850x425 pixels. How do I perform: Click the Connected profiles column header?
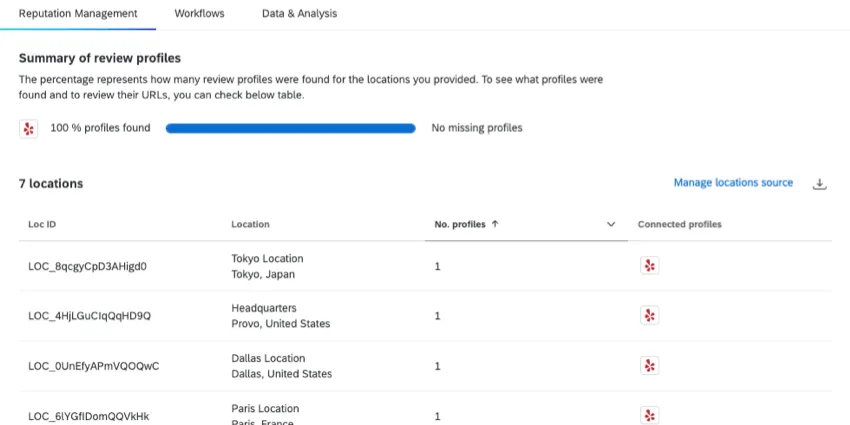point(679,225)
